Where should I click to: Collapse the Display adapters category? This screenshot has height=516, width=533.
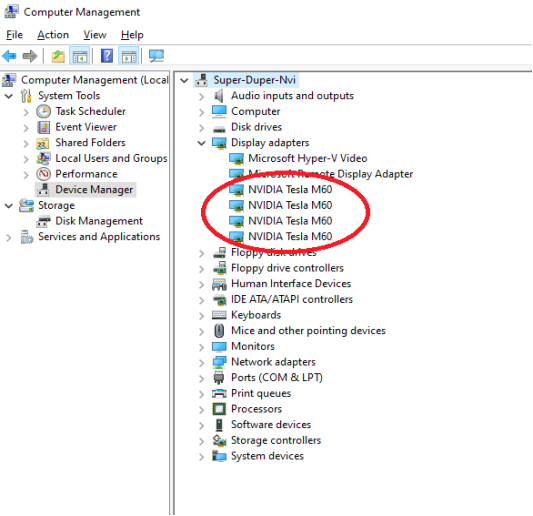point(202,143)
